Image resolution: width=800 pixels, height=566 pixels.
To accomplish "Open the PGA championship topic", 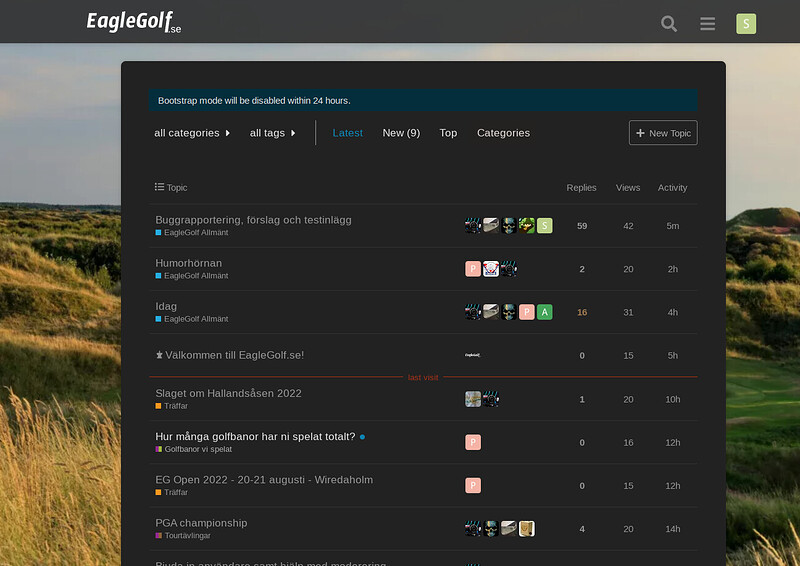I will tap(201, 523).
